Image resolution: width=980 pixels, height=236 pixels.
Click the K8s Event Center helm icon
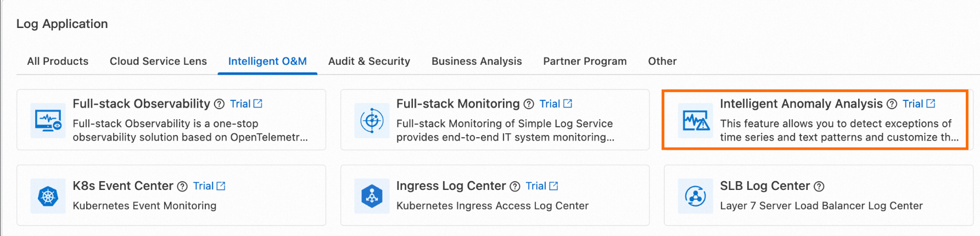[x=48, y=196]
